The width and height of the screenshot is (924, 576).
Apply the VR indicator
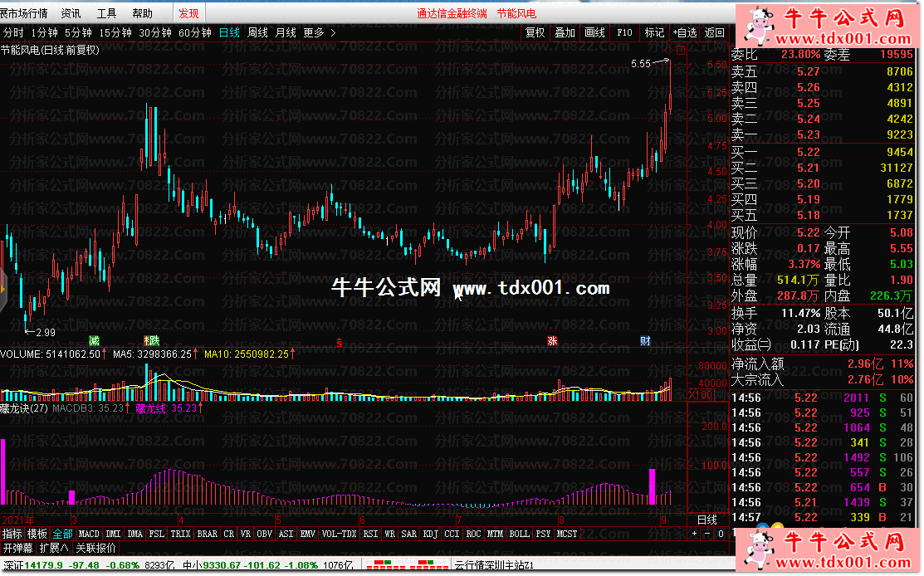pos(245,535)
